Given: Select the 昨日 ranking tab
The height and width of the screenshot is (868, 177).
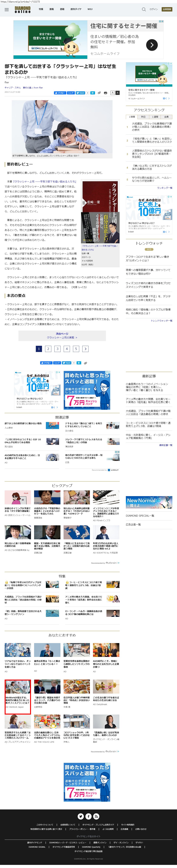Looking at the screenshot, I should pyautogui.click(x=143, y=117).
